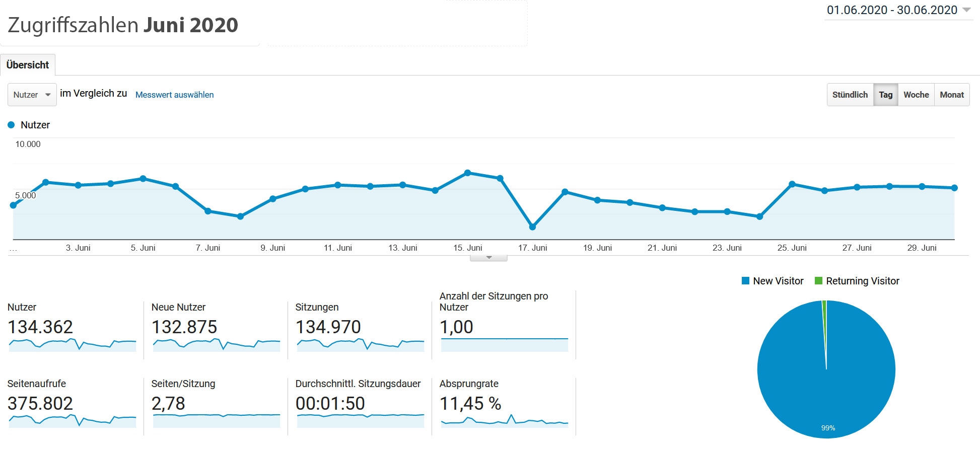Switch chart granularity to Tag
Screen dimensions: 980x451
point(885,95)
